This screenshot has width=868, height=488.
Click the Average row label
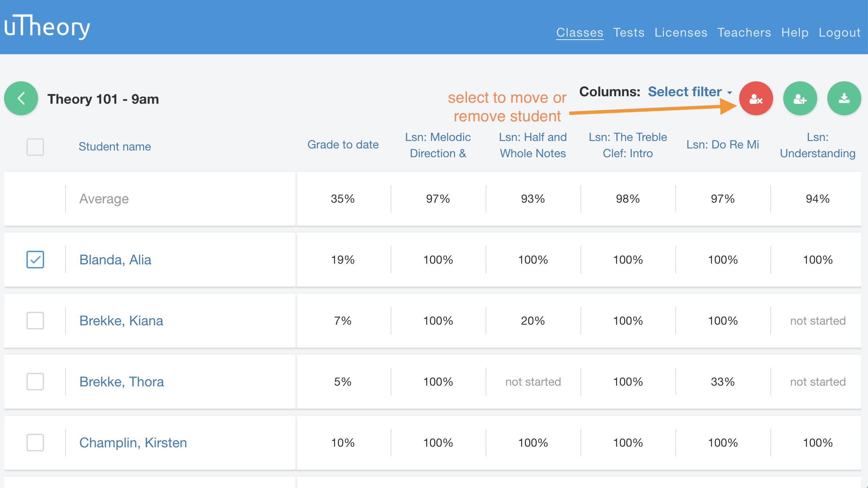[x=104, y=199]
